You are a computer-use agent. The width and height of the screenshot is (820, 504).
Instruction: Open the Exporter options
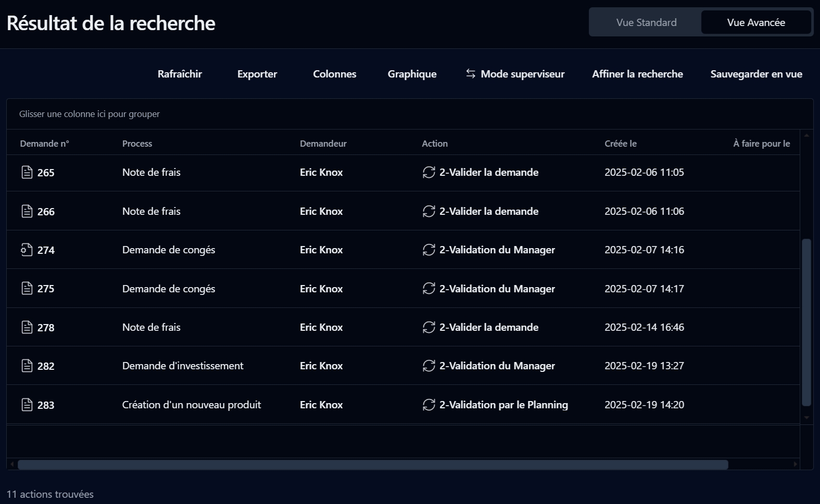257,74
